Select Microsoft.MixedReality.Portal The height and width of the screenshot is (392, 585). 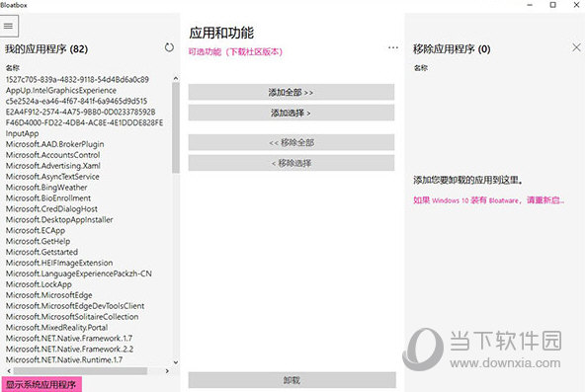pos(56,328)
